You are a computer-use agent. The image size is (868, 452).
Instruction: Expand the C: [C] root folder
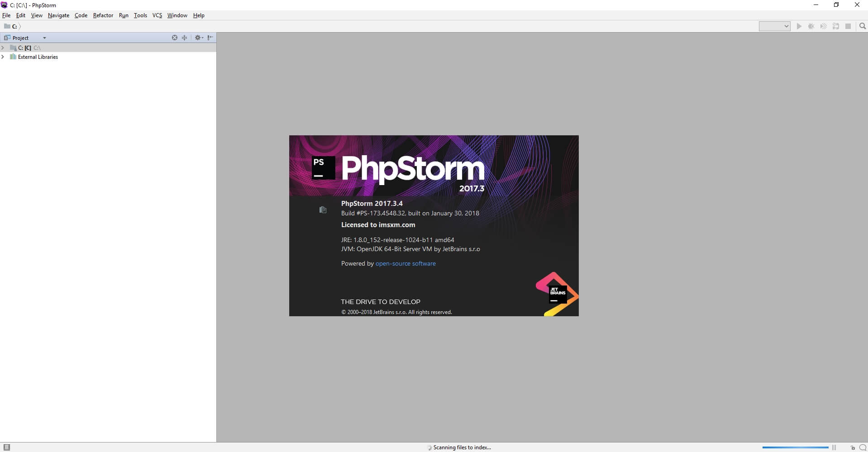point(3,48)
